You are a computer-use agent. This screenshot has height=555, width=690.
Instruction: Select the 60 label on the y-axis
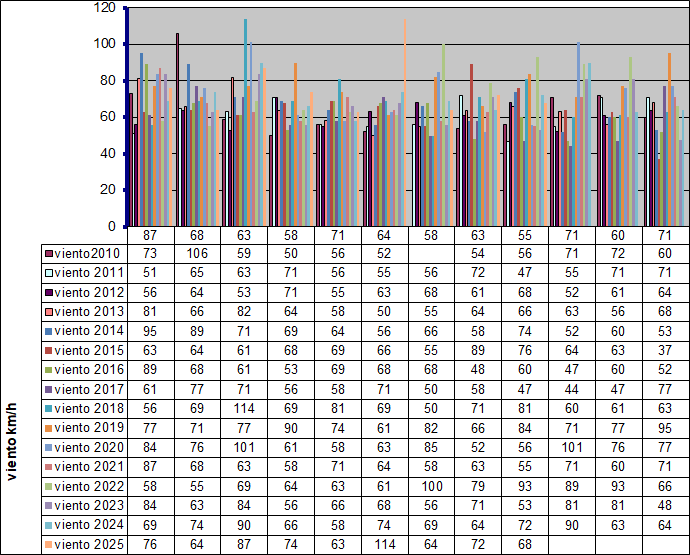(x=106, y=117)
